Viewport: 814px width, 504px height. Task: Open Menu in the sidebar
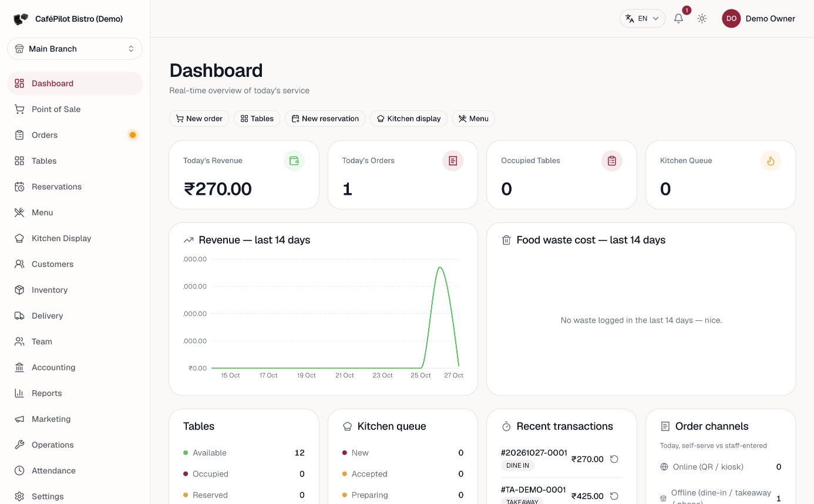coord(75,212)
